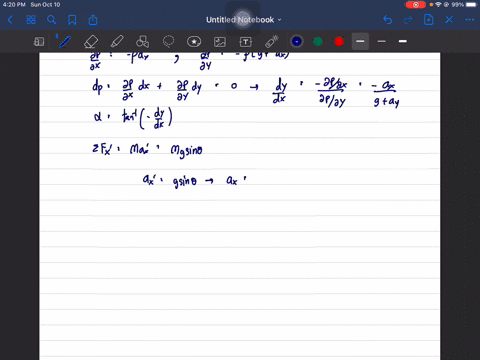Select the Laser pointer tool

(271, 42)
